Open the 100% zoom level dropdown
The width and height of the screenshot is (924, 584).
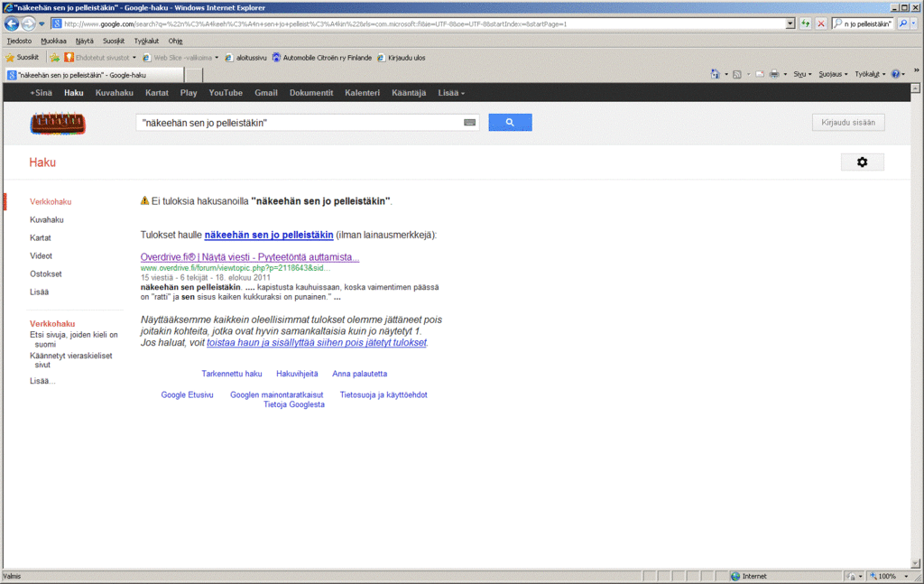click(892, 576)
